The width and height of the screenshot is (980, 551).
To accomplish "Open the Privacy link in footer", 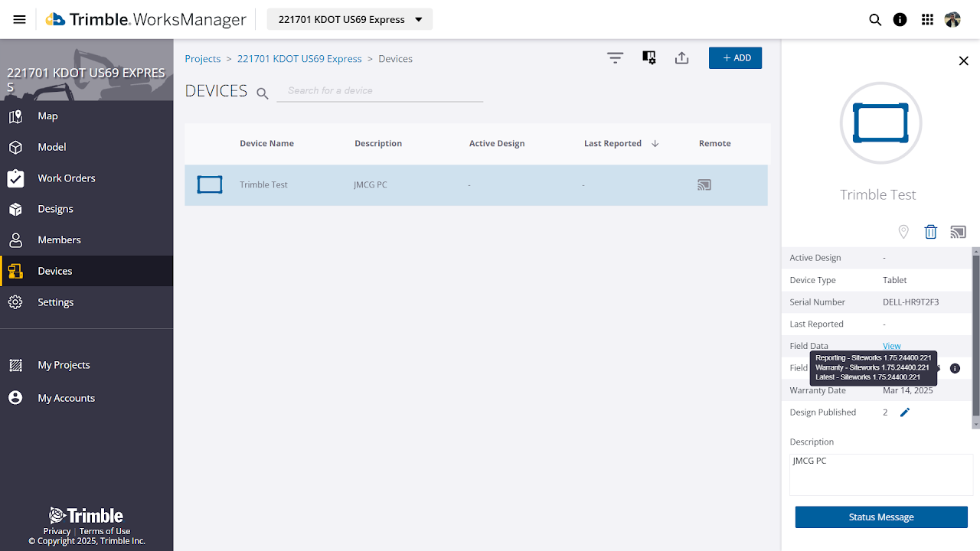I will (x=57, y=531).
